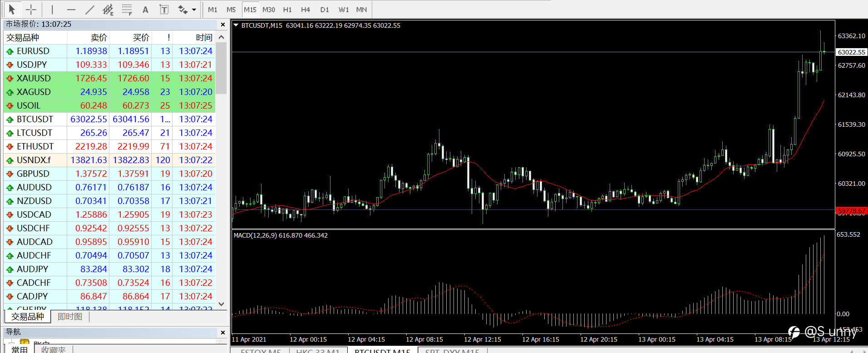Switch chart to H1 timeframe
868x353 pixels.
point(287,10)
